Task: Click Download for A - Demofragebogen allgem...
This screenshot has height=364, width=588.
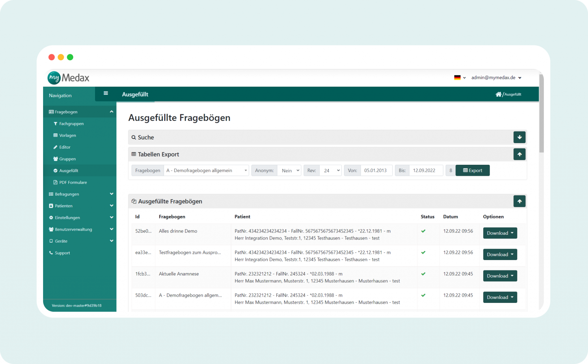Action: [x=500, y=297]
